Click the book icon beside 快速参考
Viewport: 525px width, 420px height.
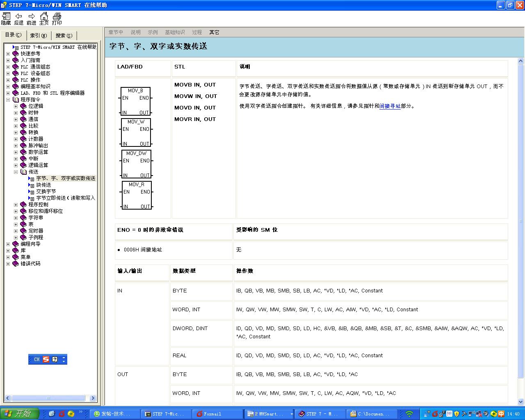16,54
